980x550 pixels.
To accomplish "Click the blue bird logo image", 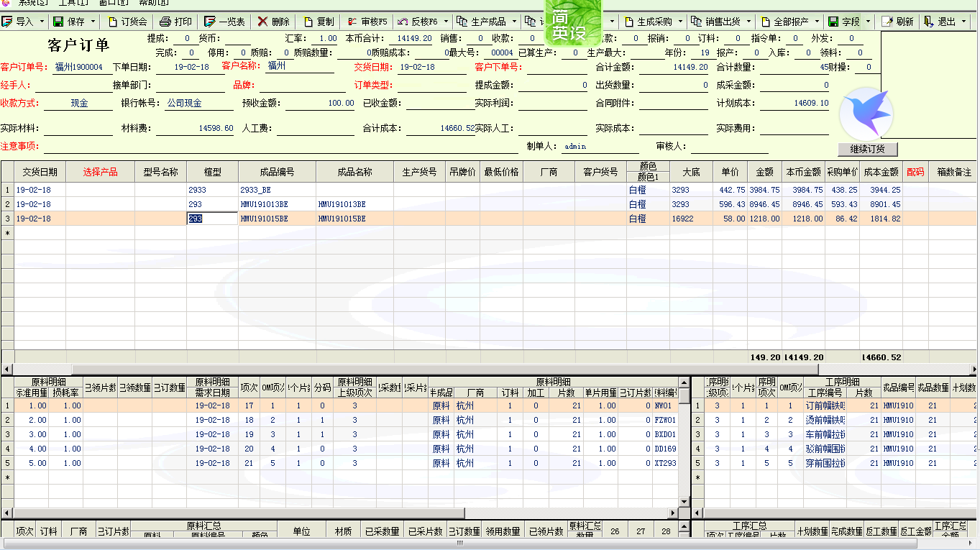I will coord(866,114).
